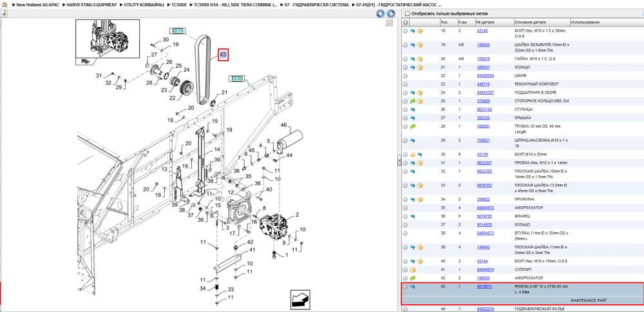644x312 pixels.
Task: Click the blue supersession arrow for part 43140
Action: pos(413,31)
